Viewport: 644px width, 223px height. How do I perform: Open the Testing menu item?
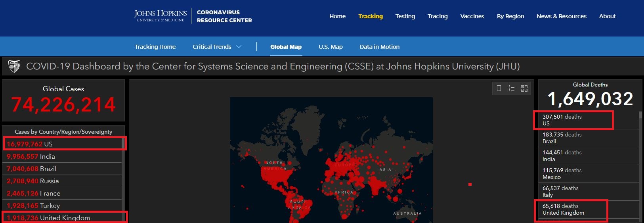405,16
